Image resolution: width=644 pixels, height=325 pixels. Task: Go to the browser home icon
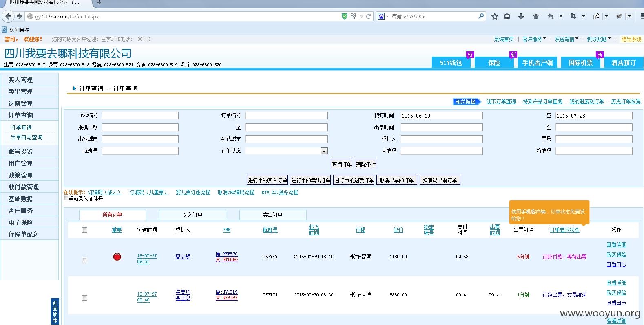(536, 16)
